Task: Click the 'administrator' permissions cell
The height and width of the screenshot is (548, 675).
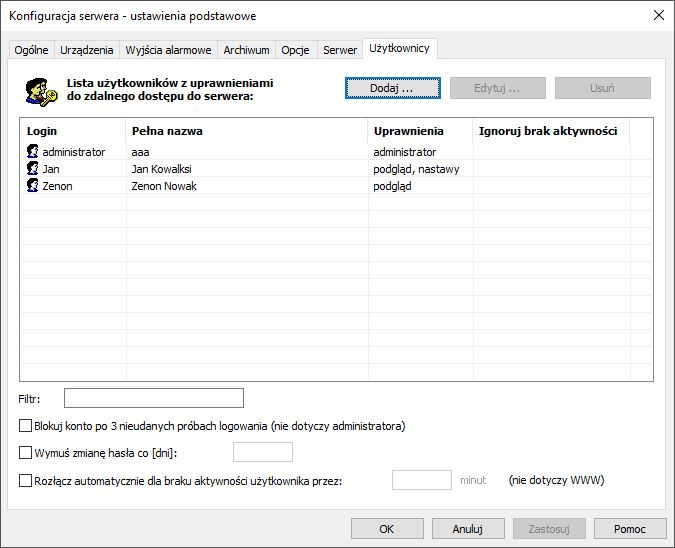Action: coord(405,152)
